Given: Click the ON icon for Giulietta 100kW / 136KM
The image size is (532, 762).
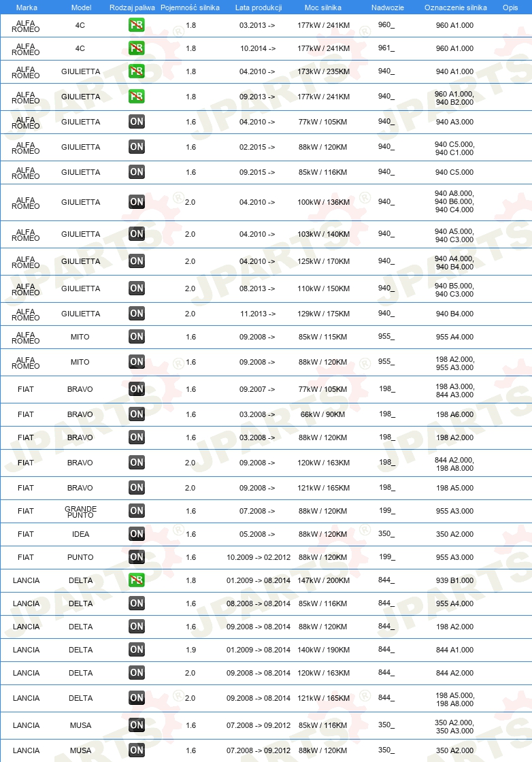Looking at the screenshot, I should (x=137, y=201).
